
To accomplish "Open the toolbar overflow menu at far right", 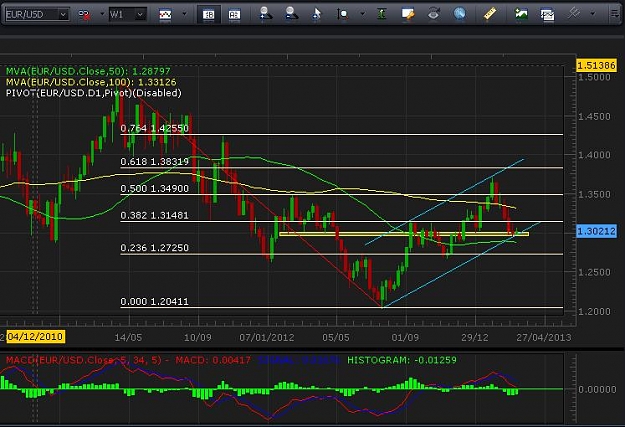I will click(615, 14).
